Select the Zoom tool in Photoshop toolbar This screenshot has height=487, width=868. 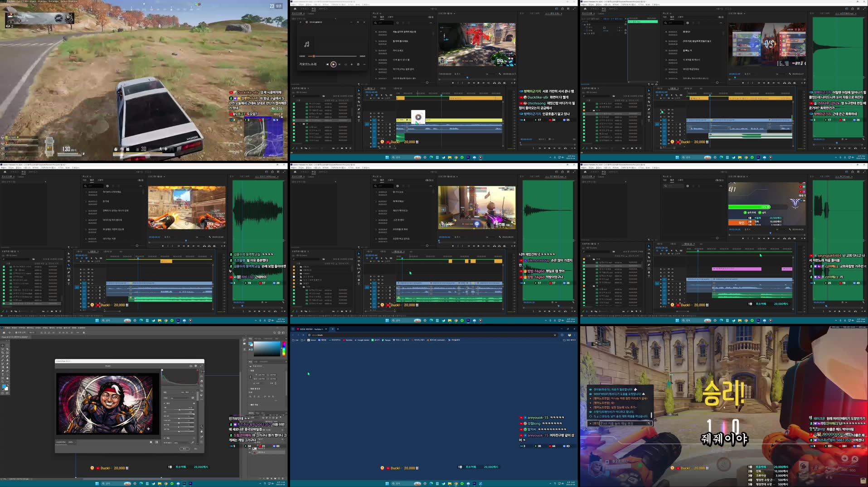[2, 381]
